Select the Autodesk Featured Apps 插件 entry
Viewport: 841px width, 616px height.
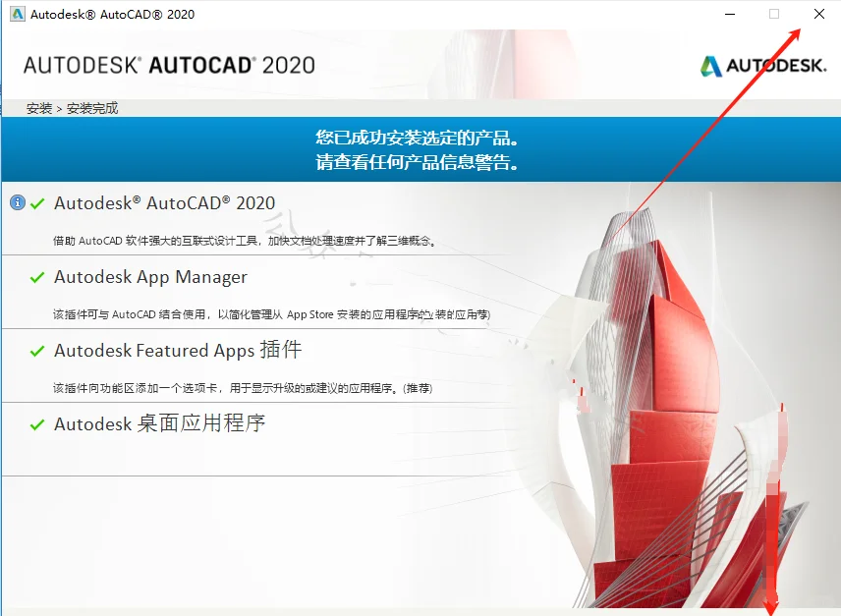pos(178,351)
